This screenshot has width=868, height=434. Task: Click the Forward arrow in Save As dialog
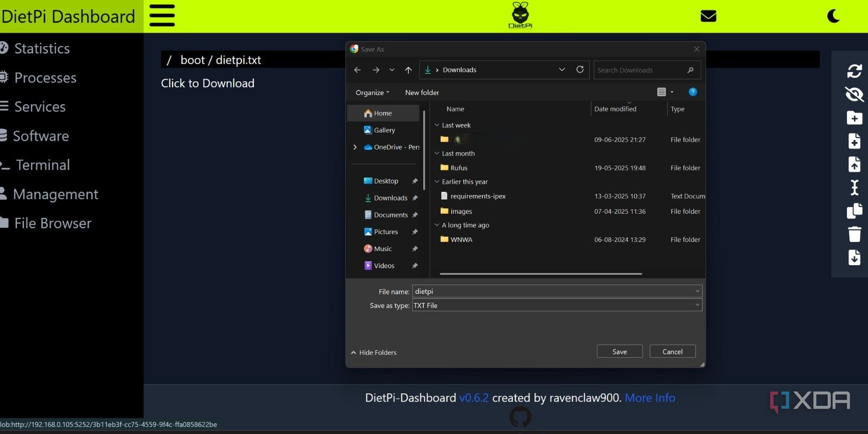tap(376, 70)
